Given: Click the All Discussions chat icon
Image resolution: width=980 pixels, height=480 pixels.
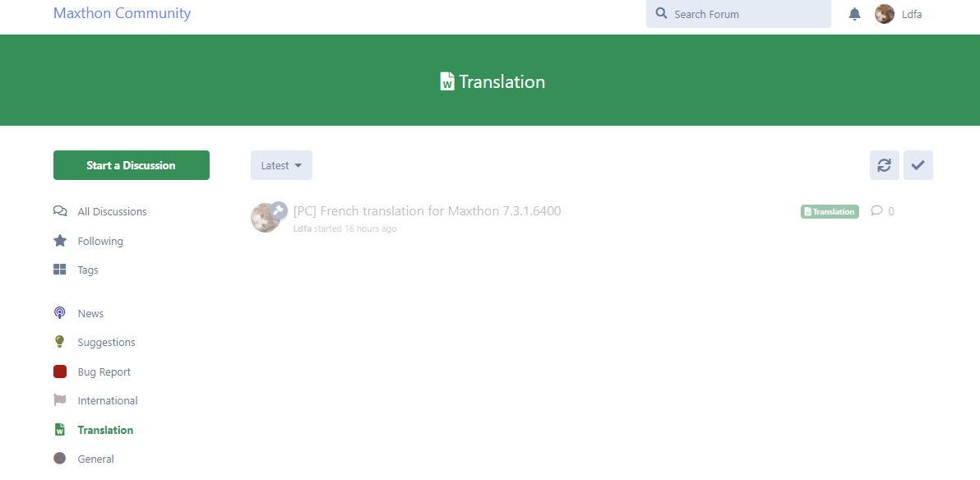Looking at the screenshot, I should click(x=60, y=211).
